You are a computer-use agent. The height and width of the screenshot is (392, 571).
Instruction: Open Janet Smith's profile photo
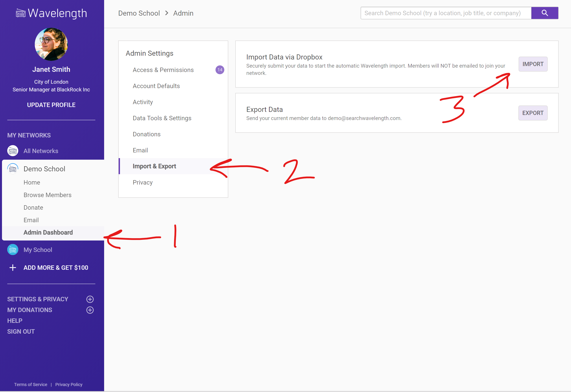(51, 44)
